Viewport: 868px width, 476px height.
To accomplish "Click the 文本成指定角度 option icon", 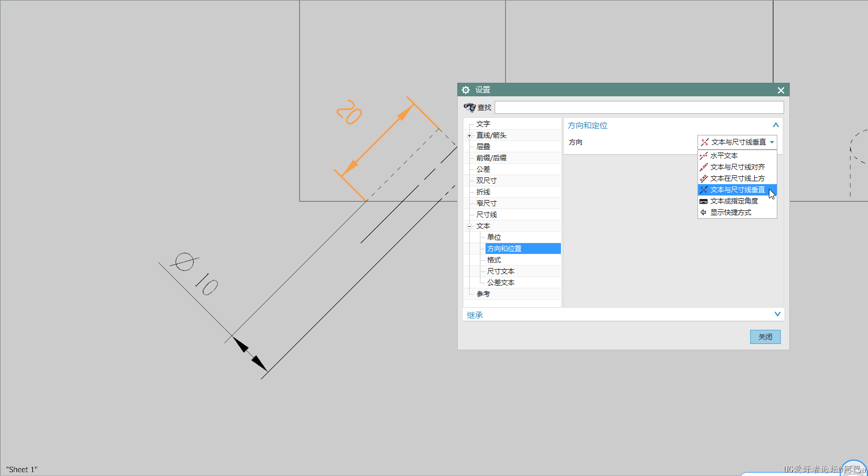I will pos(704,201).
